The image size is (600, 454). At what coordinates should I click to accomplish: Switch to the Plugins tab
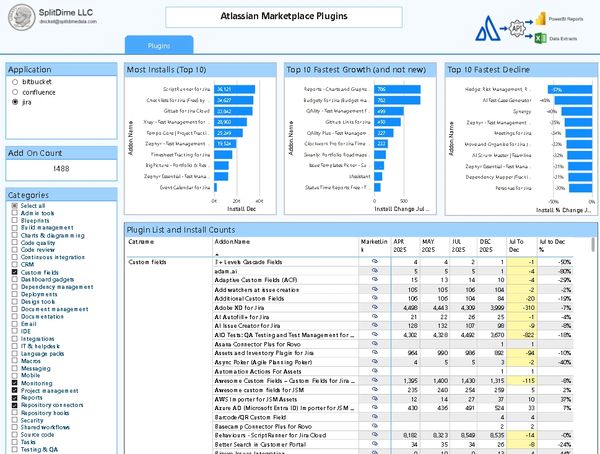point(158,45)
